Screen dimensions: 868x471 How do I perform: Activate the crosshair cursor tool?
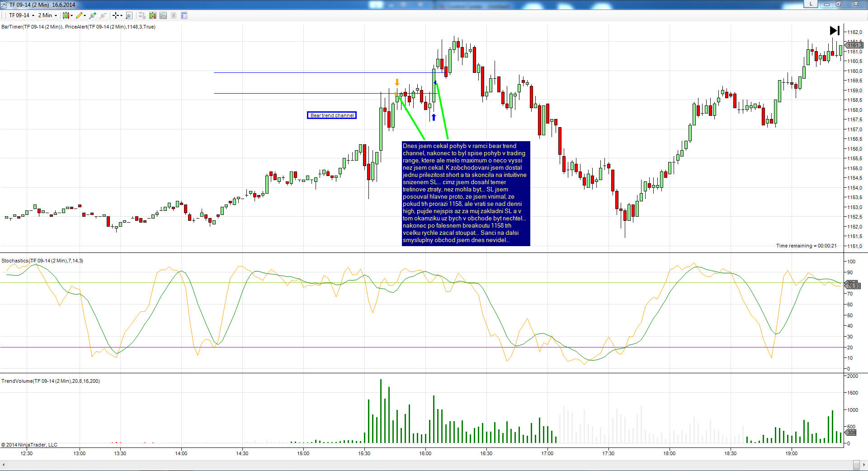tap(116, 15)
